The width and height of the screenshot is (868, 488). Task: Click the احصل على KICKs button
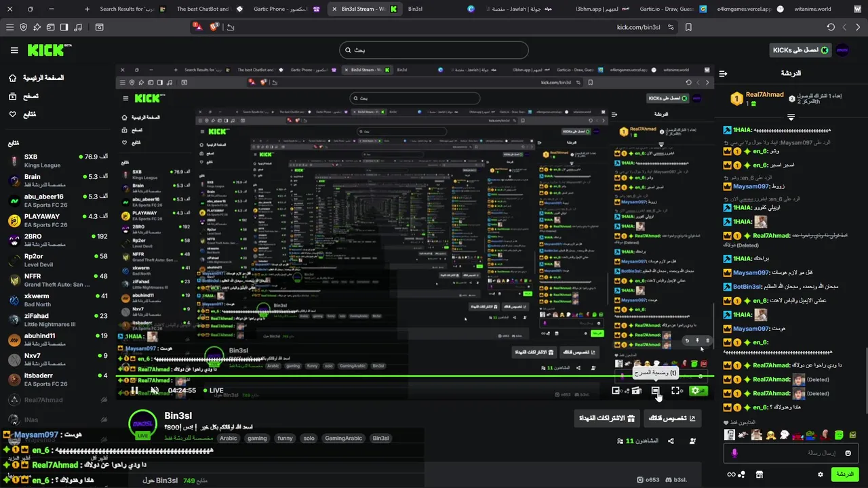point(800,50)
